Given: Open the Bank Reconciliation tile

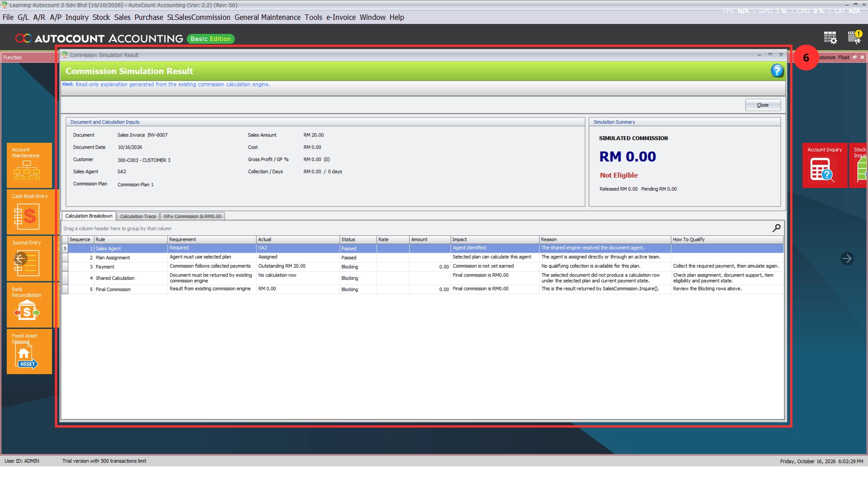Looking at the screenshot, I should coord(29,305).
